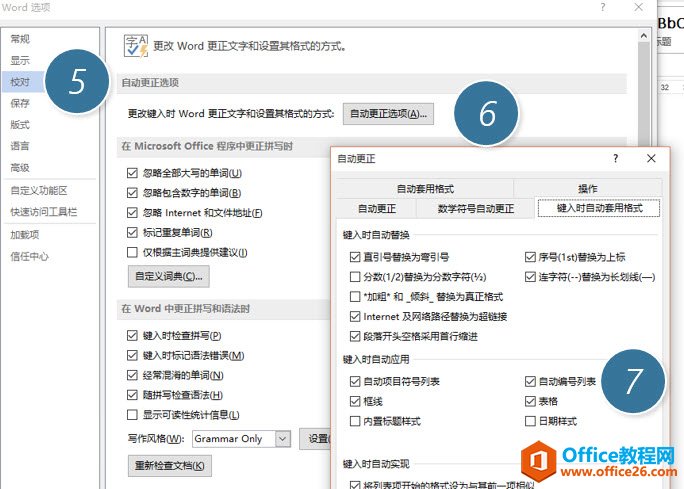Toggle 忽略 Internet 和文件地址(F) checkbox
This screenshot has height=489, width=684.
132,213
